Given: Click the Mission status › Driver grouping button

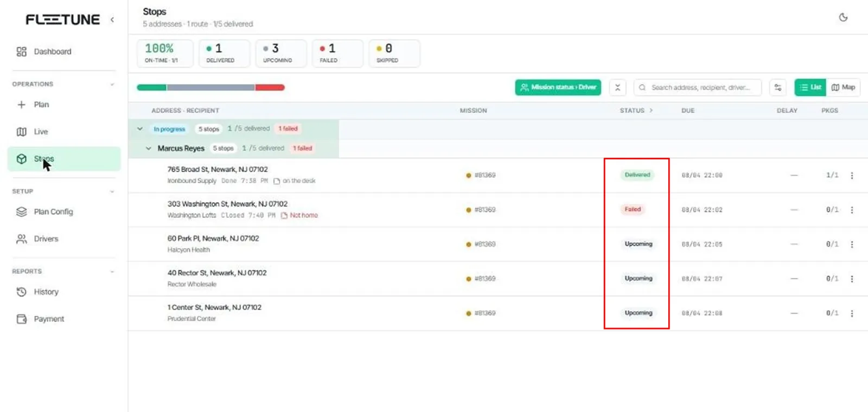Looking at the screenshot, I should pyautogui.click(x=558, y=87).
